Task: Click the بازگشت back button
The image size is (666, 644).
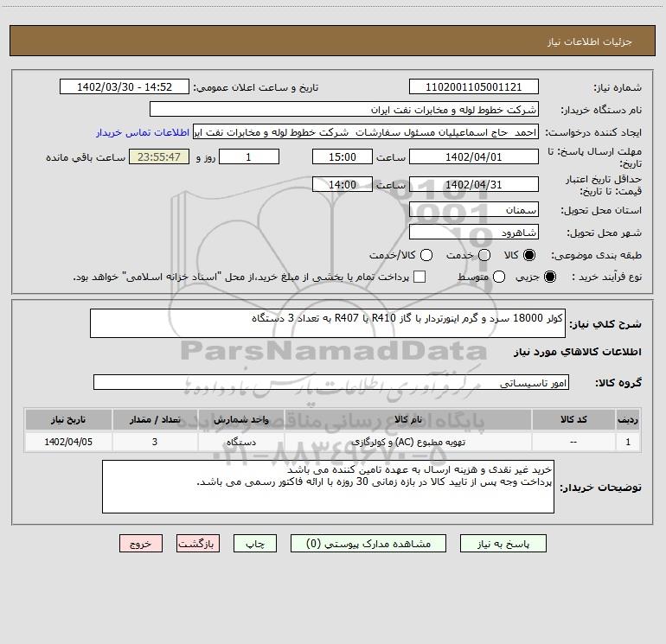Action: click(198, 544)
